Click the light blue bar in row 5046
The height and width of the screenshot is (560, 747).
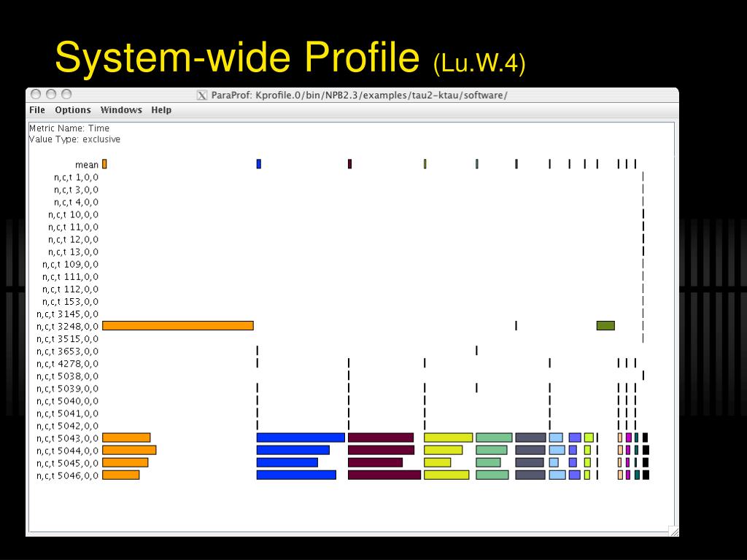coord(557,475)
